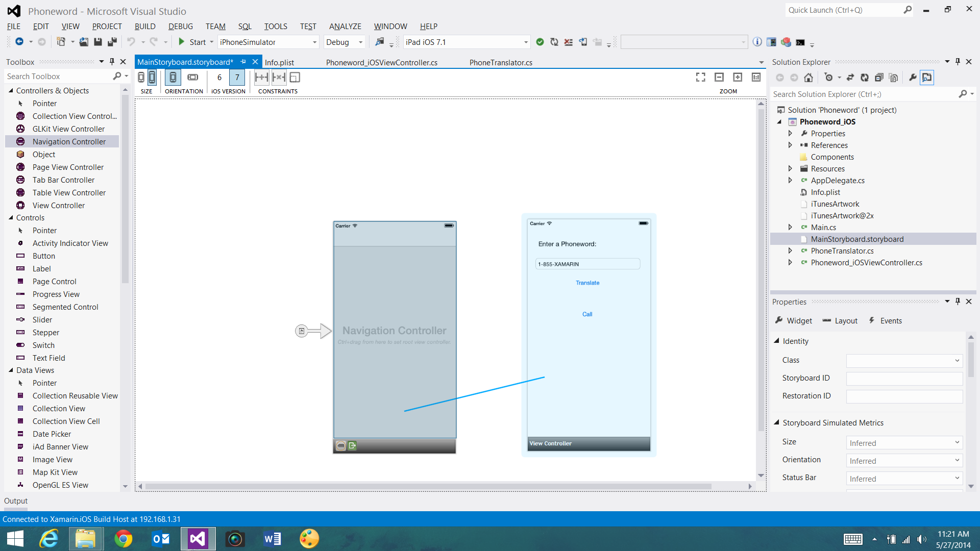Switch designer to landscape orientation

point(193,78)
